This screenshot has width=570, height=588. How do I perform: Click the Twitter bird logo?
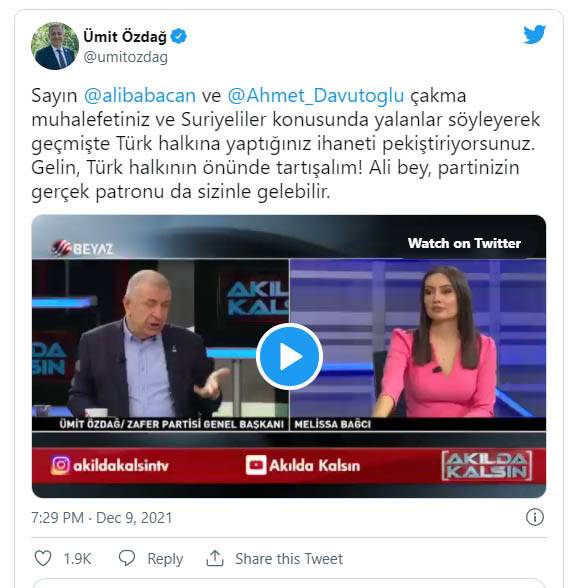tap(534, 34)
